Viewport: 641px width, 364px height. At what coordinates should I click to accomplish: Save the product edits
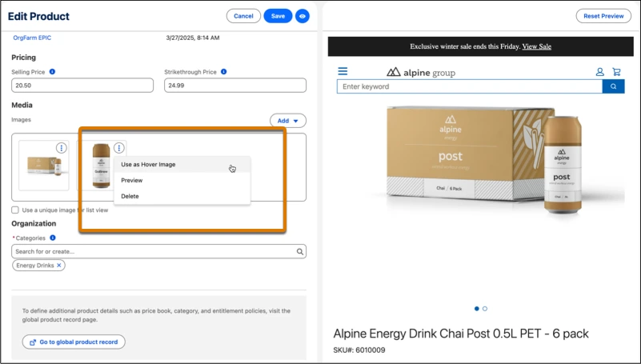pos(278,16)
